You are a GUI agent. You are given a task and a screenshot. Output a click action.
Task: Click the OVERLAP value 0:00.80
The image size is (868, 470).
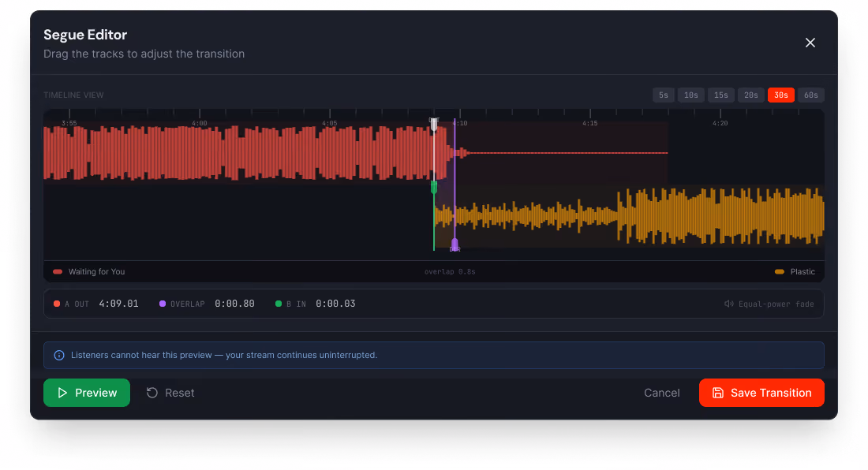click(234, 304)
